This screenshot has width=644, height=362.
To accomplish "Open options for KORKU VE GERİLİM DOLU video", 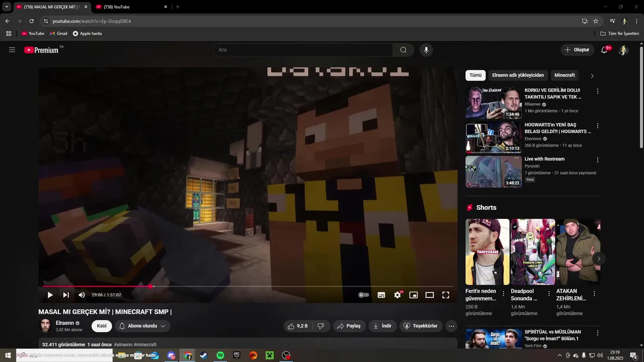I will (598, 92).
